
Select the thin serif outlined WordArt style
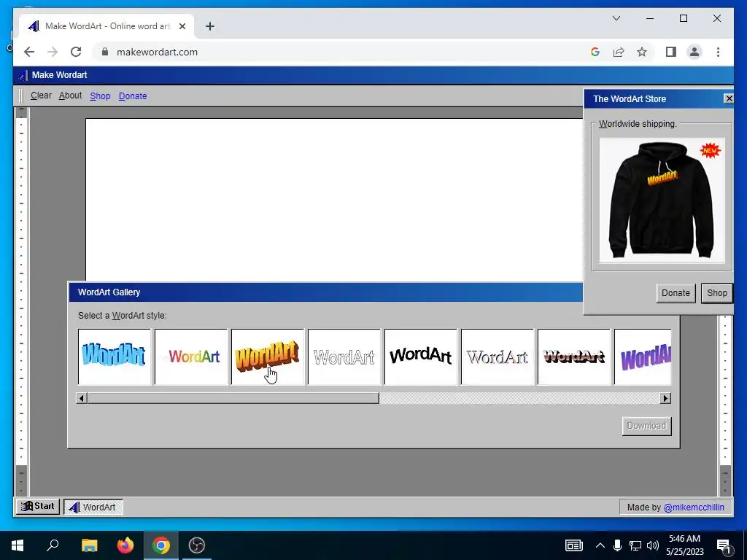pos(498,357)
